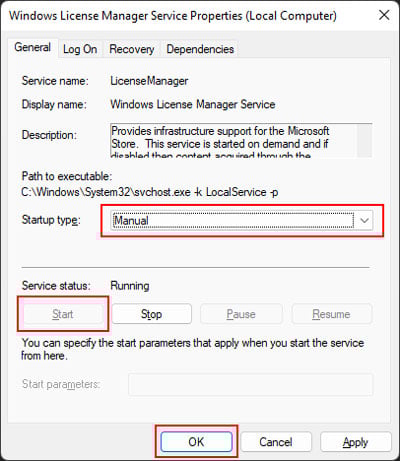Image resolution: width=400 pixels, height=461 pixels.
Task: Click the disabled Start service button
Action: coord(63,314)
